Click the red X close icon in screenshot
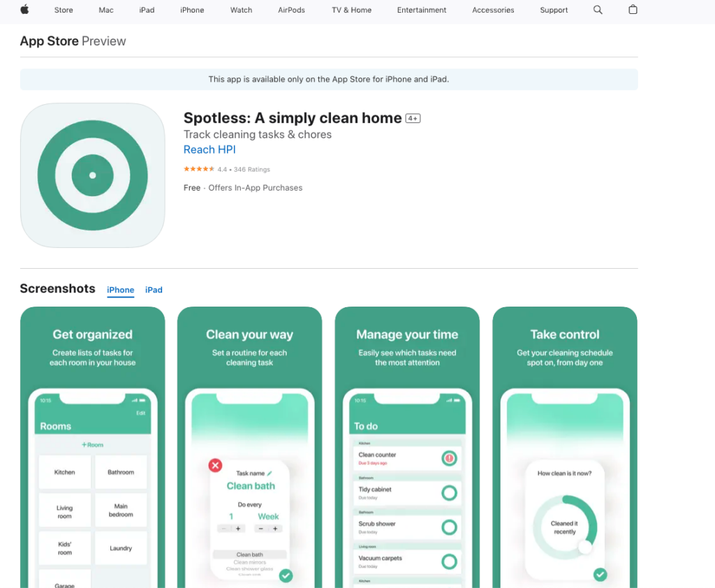715x588 pixels. (x=215, y=465)
